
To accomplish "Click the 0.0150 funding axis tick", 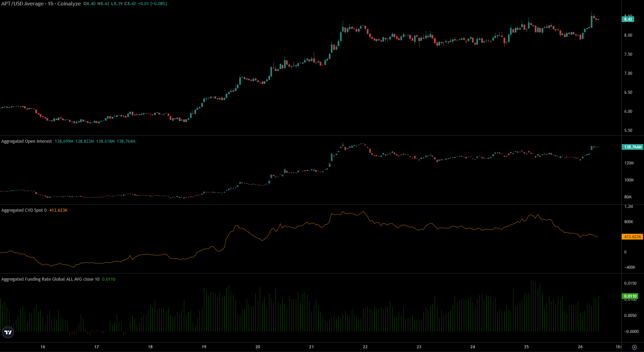I will pyautogui.click(x=630, y=283).
